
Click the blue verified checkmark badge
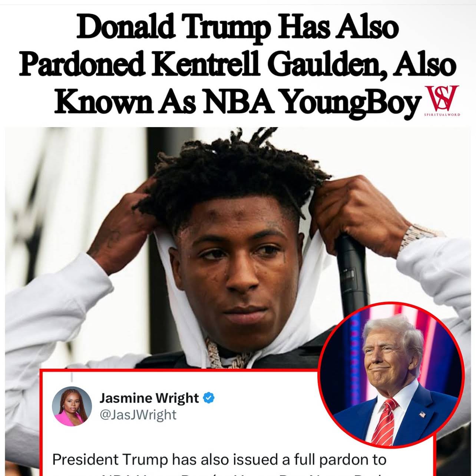pos(209,398)
